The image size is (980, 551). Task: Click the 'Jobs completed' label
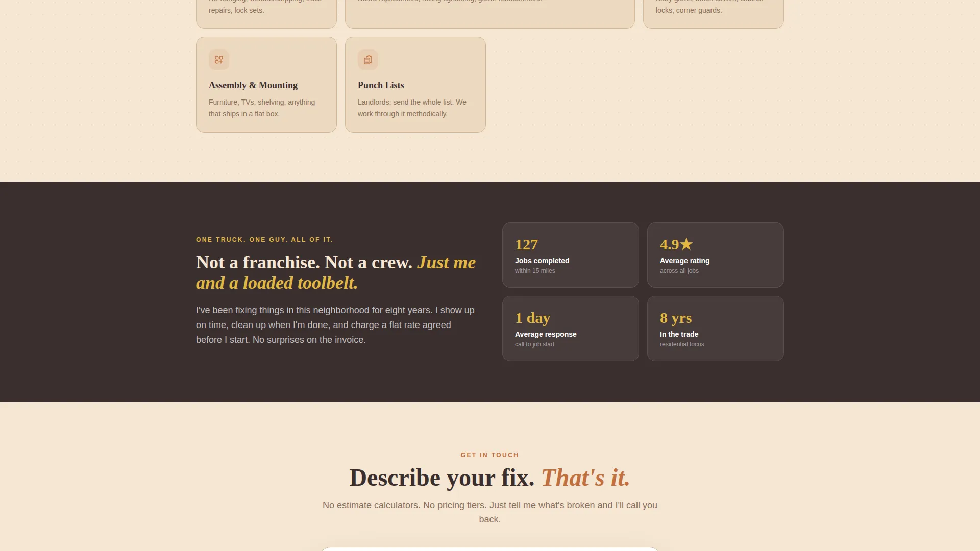(x=542, y=261)
